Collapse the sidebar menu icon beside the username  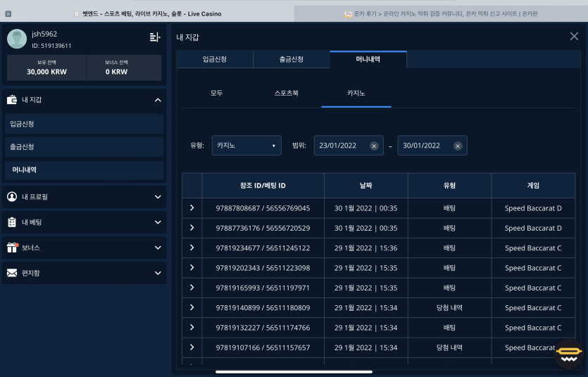pyautogui.click(x=155, y=37)
